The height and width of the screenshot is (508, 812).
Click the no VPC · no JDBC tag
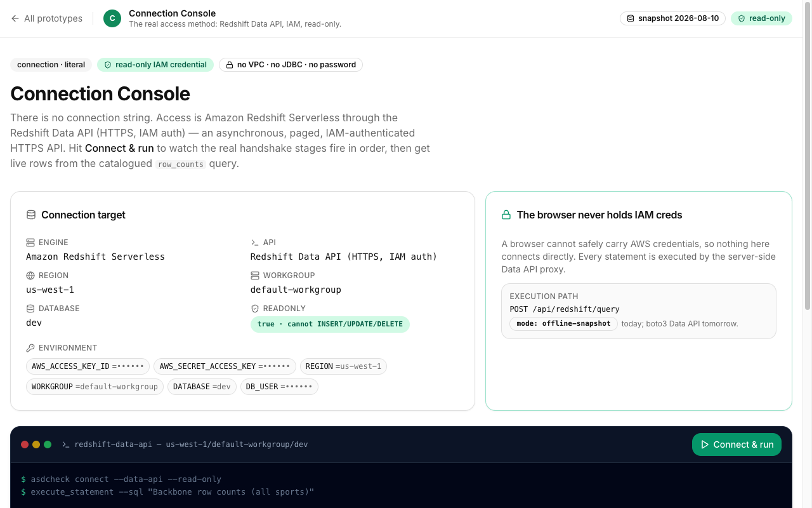pos(291,65)
